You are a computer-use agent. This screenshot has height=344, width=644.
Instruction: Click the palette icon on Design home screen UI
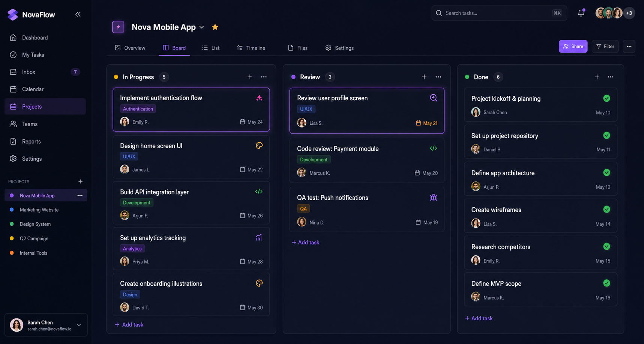pyautogui.click(x=259, y=146)
